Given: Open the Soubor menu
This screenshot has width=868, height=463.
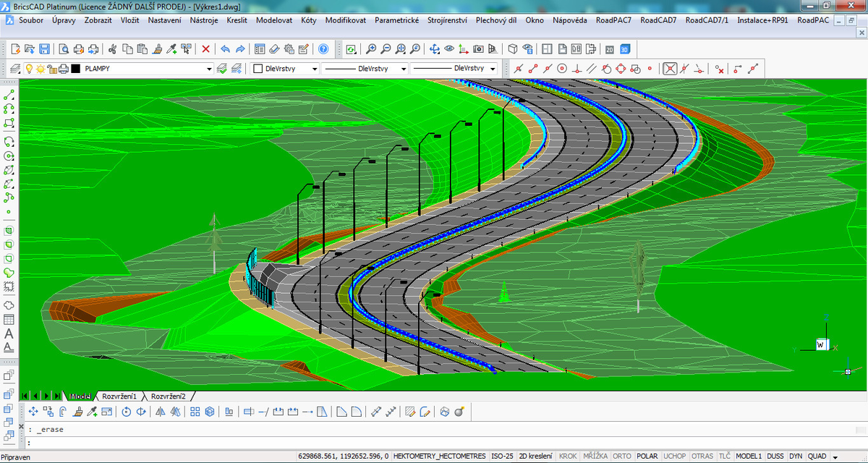Looking at the screenshot, I should (x=31, y=20).
